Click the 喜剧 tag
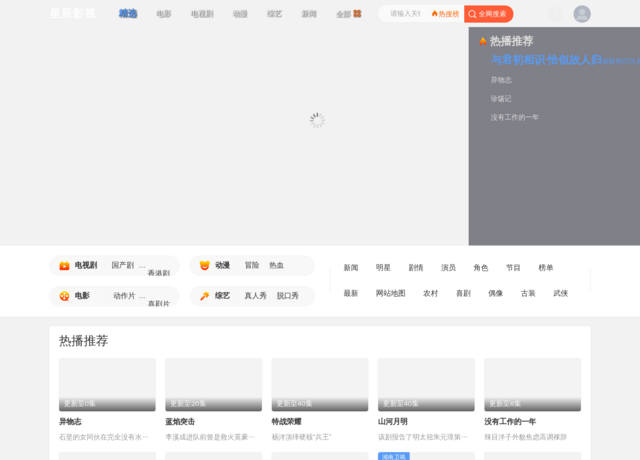The width and height of the screenshot is (640, 460). [463, 293]
